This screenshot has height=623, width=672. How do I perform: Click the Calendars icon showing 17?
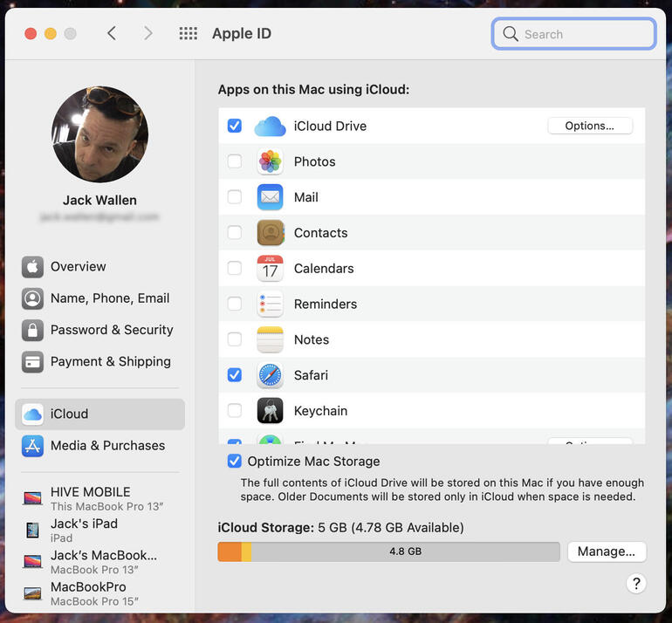click(270, 268)
